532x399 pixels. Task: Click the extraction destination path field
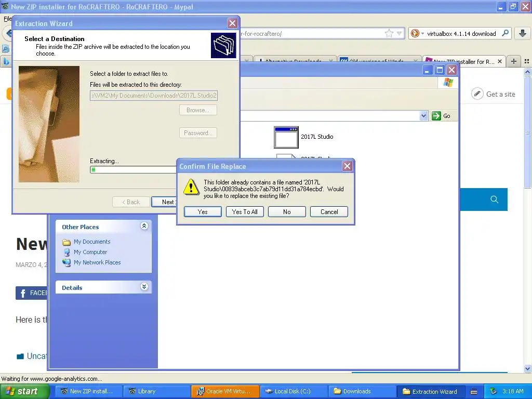(154, 96)
